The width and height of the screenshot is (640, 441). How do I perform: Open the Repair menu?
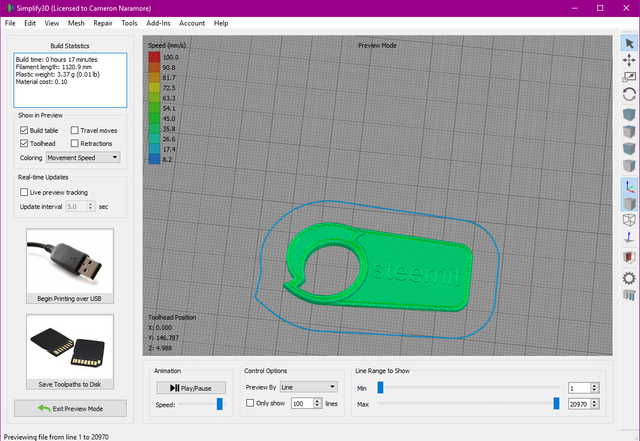103,23
